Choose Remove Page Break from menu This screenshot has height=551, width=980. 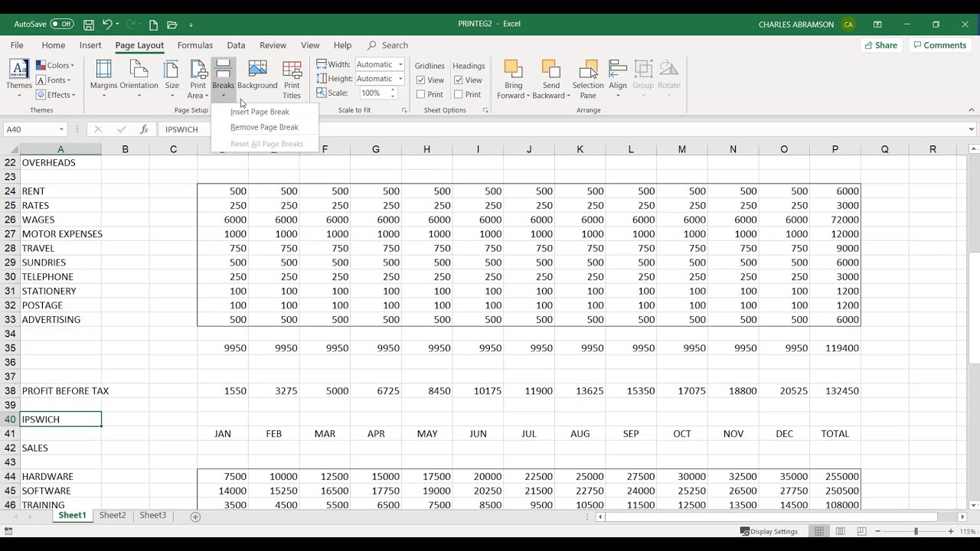[264, 127]
